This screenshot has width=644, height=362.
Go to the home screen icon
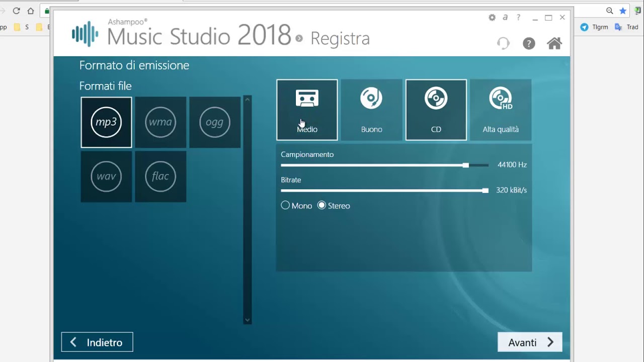pos(554,43)
